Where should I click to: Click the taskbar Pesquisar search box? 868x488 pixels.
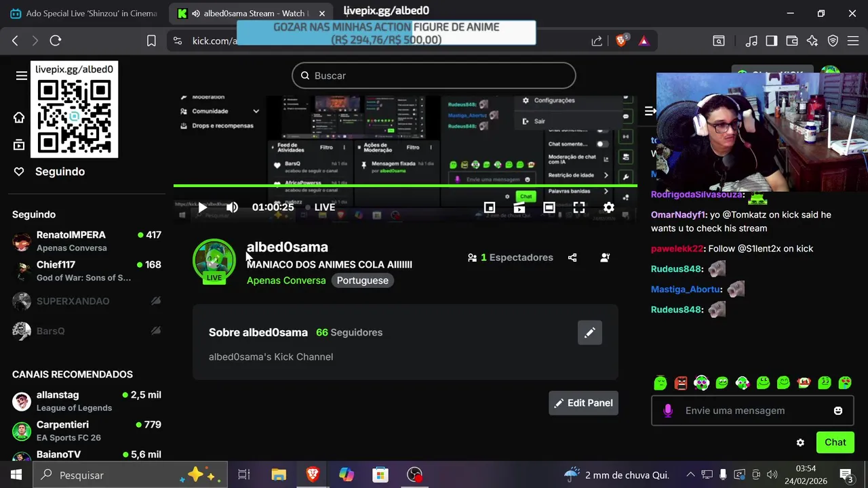(x=129, y=475)
